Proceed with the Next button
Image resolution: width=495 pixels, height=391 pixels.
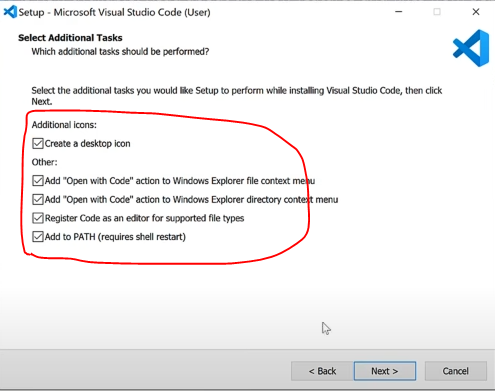point(385,371)
